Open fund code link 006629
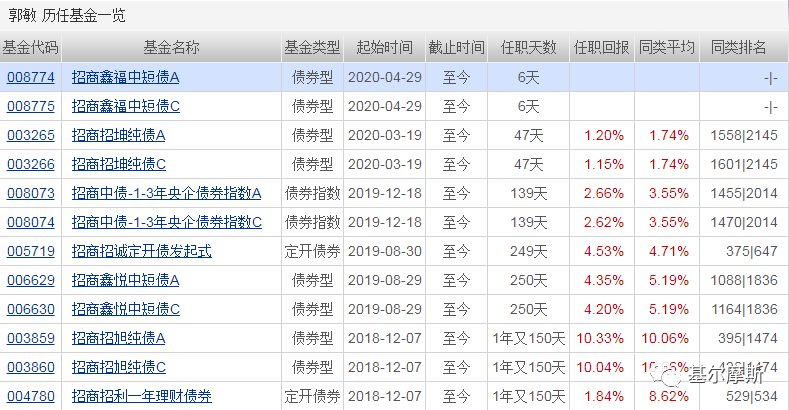The width and height of the screenshot is (789, 410). (31, 280)
